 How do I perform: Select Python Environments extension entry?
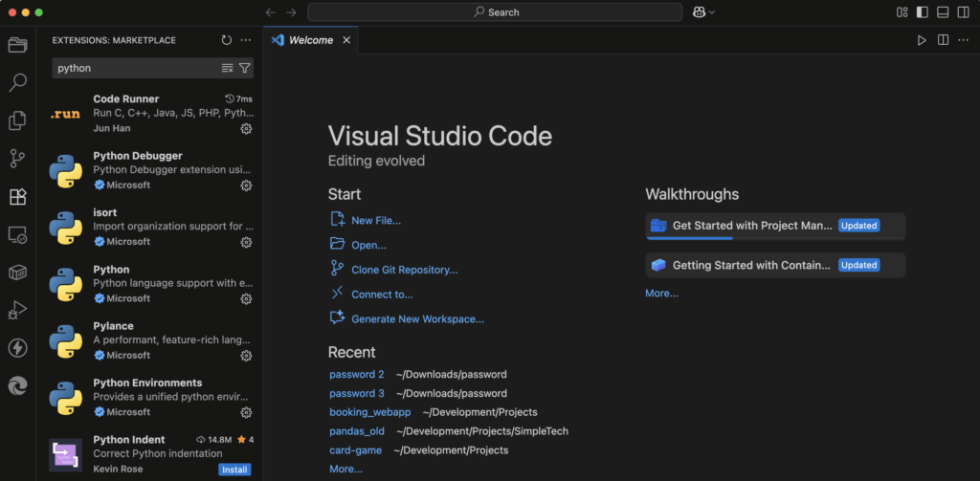pos(151,397)
